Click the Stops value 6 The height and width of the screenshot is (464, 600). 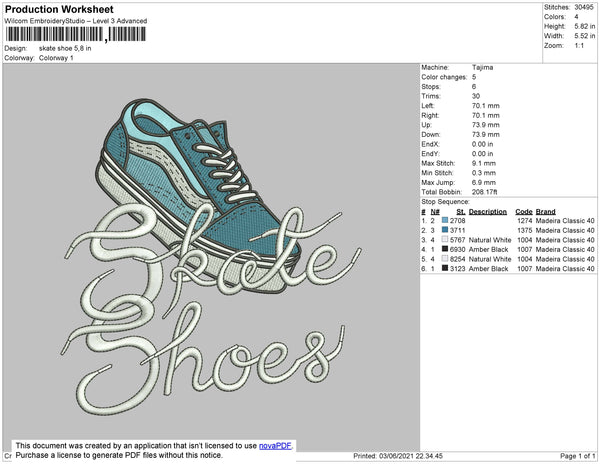tap(474, 86)
